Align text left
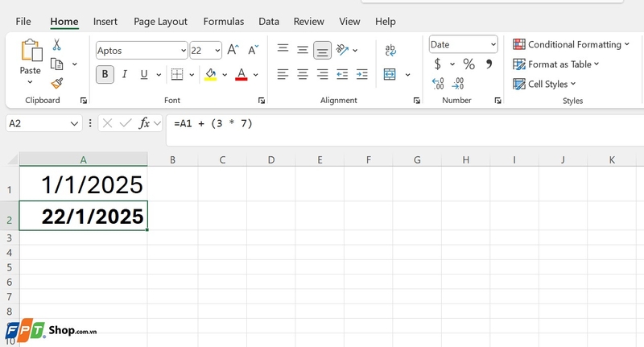644x347 pixels. click(x=283, y=74)
